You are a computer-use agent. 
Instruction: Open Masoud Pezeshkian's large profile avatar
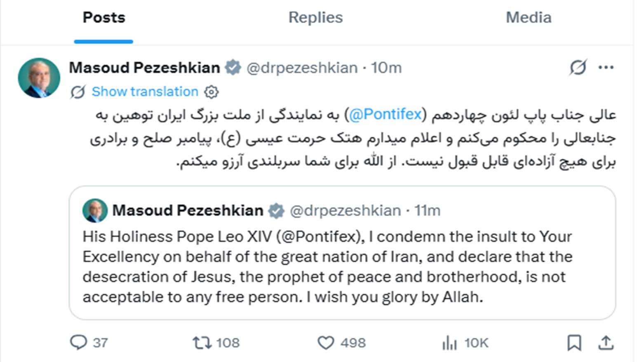(39, 78)
